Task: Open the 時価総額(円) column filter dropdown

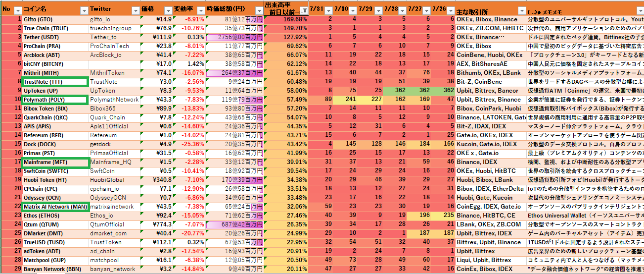Action: 259,10
